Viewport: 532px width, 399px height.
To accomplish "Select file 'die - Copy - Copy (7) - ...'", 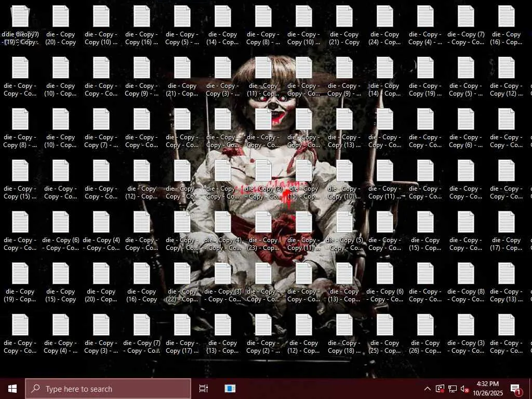I will 101,129.
